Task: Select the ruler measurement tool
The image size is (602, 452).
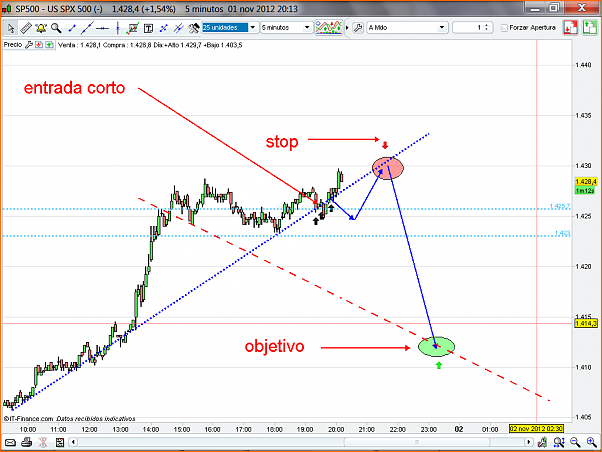Action: 26,28
